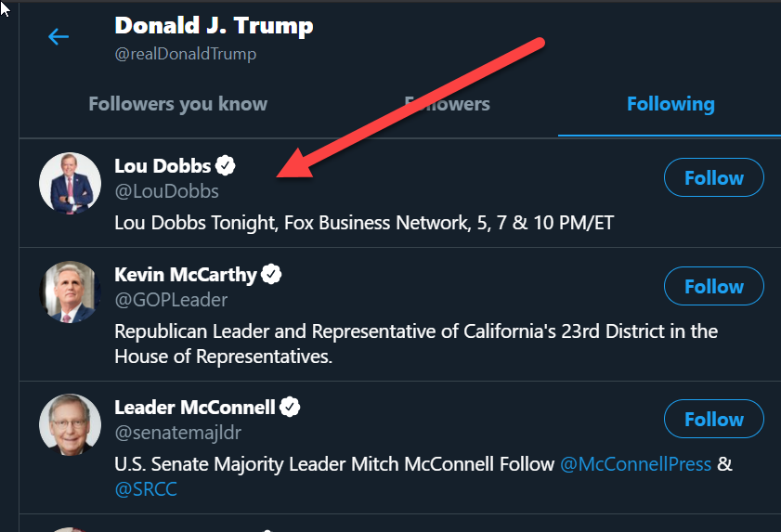
Task: Follow Leader McConnell
Action: click(713, 420)
